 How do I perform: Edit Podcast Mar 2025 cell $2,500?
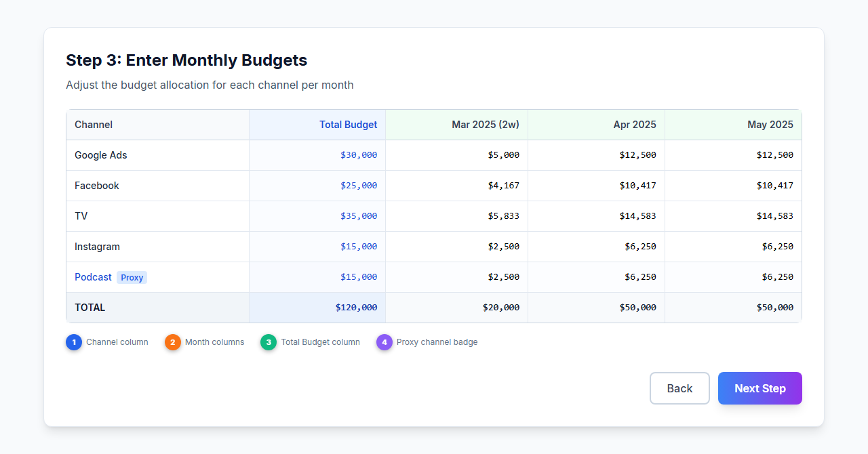coord(457,277)
